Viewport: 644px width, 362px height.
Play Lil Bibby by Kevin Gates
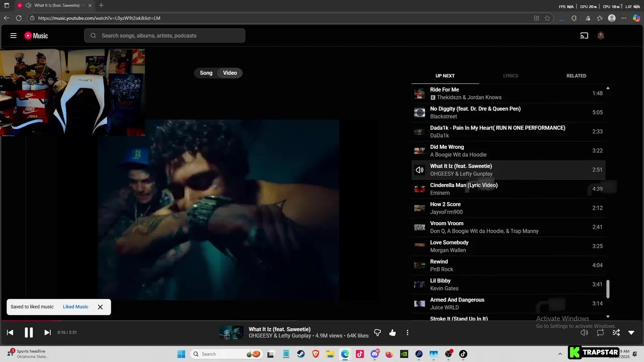(x=508, y=285)
